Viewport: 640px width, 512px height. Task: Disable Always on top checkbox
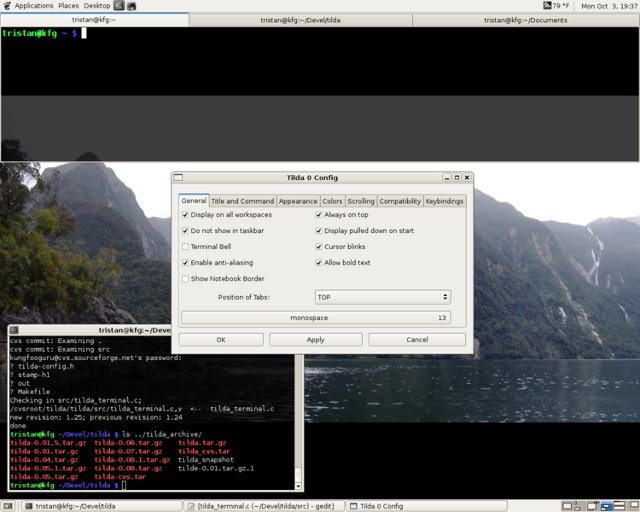pyautogui.click(x=319, y=215)
